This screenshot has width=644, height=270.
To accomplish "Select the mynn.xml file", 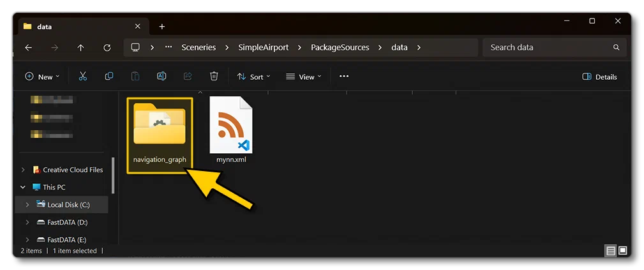I will [231, 130].
